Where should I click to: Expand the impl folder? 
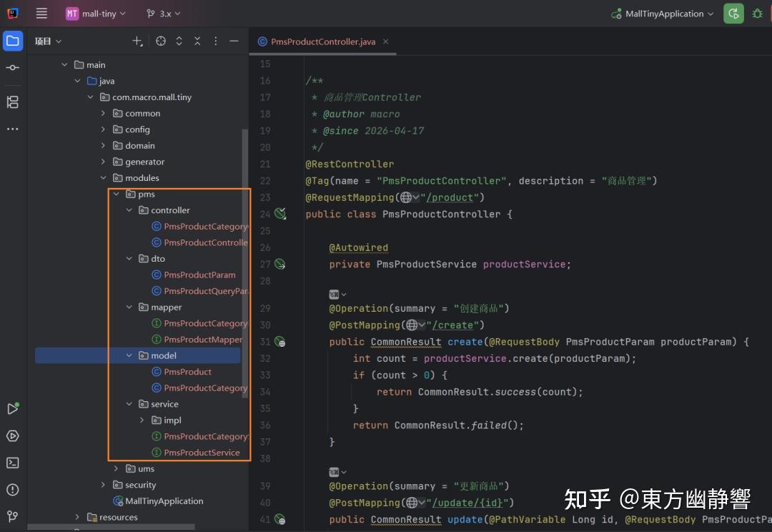point(142,420)
